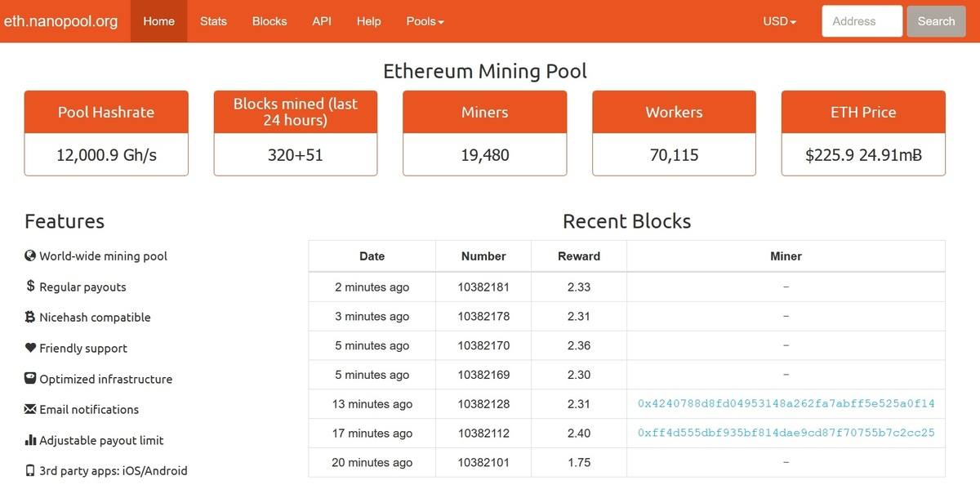Viewport: 980px width, 498px height.
Task: Click the 12,000.9 Gh/s hashrate value
Action: [x=106, y=155]
